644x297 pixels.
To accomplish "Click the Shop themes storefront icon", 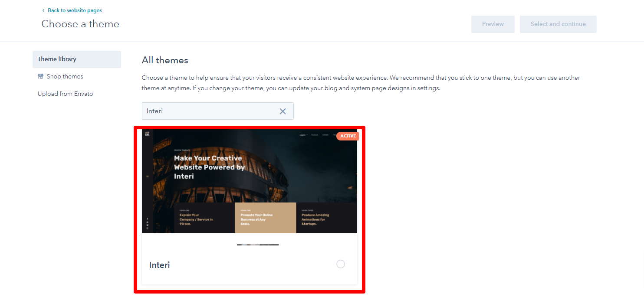I will pos(41,76).
